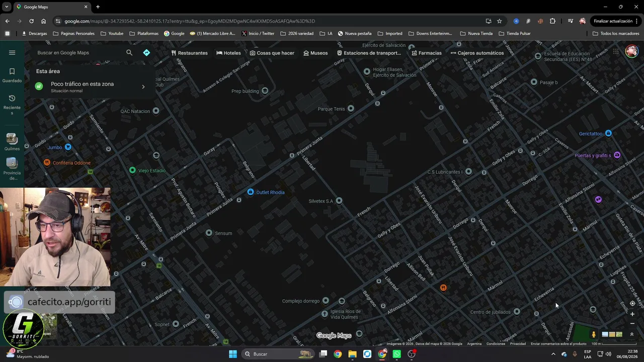
Task: Click the Parque Tenis place marker
Action: pyautogui.click(x=351, y=109)
